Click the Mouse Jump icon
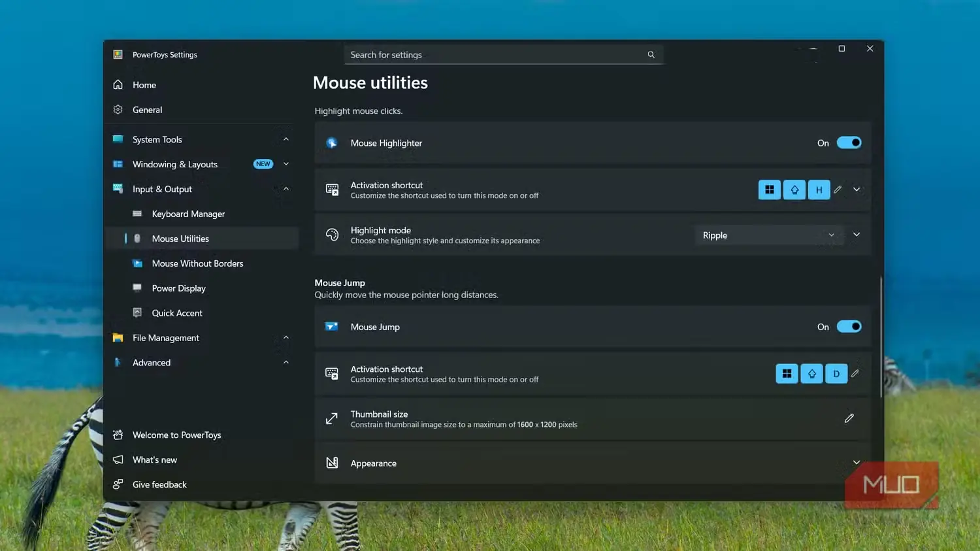980x551 pixels. (332, 327)
